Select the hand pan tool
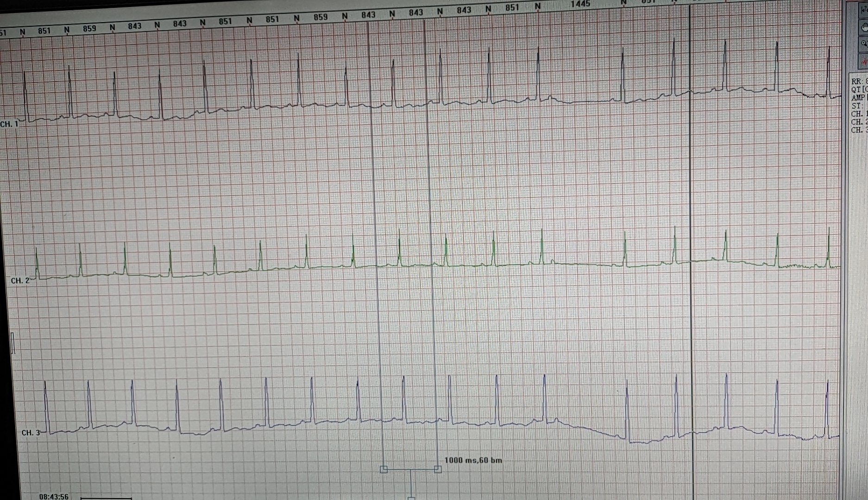This screenshot has width=868, height=500. point(864,28)
